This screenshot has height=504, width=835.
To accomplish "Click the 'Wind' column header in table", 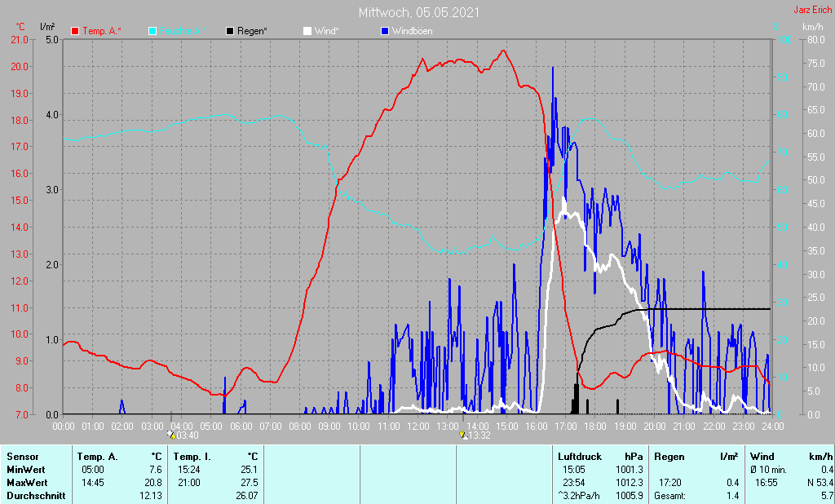I will pyautogui.click(x=762, y=457).
